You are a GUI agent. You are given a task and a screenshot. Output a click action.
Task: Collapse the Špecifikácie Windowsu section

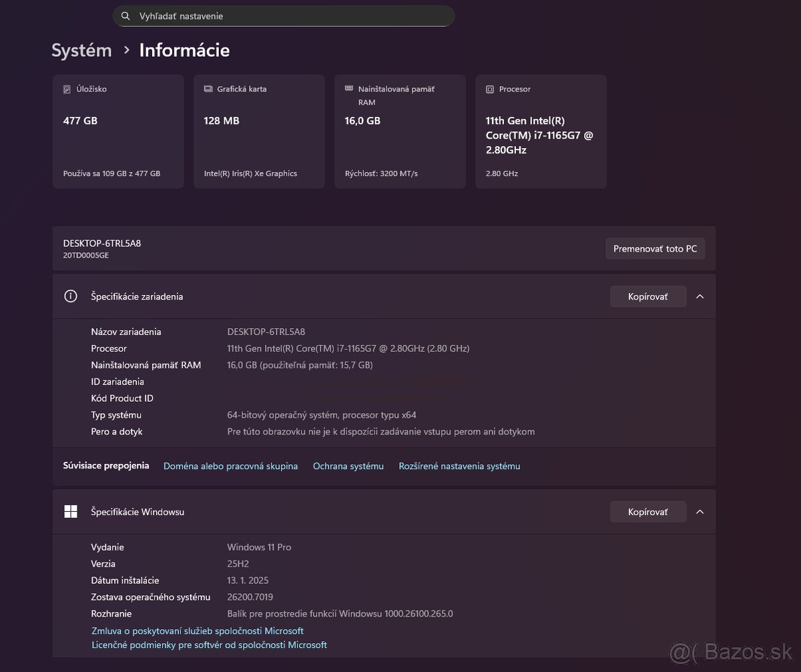point(700,512)
